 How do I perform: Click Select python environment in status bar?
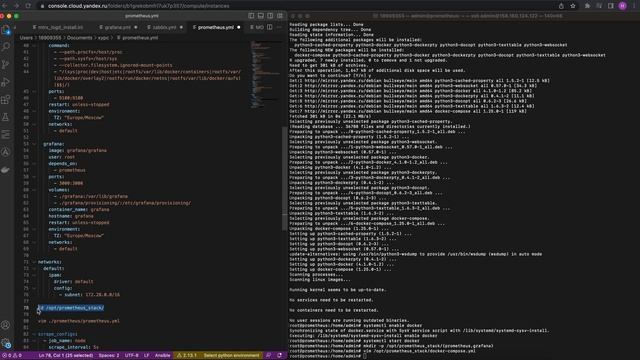[231, 356]
